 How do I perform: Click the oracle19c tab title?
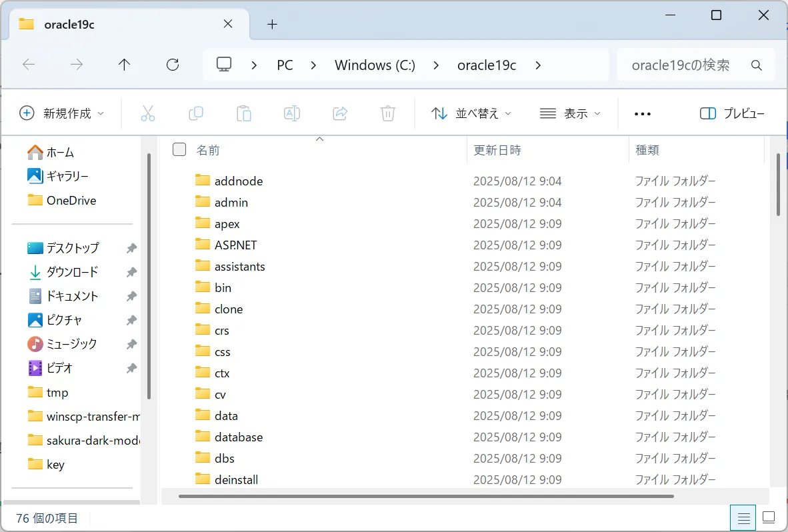[x=69, y=25]
